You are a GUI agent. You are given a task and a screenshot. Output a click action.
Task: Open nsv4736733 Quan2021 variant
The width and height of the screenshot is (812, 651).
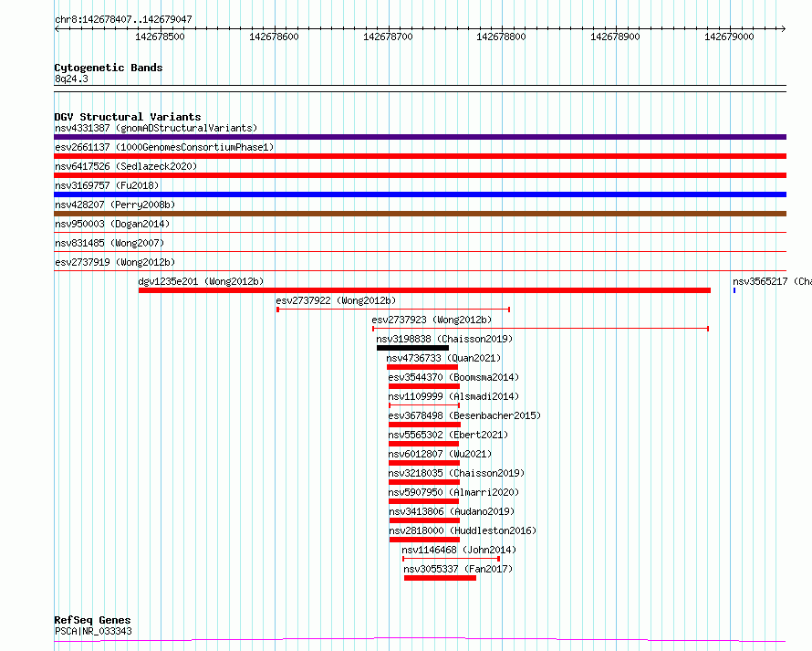pyautogui.click(x=443, y=358)
